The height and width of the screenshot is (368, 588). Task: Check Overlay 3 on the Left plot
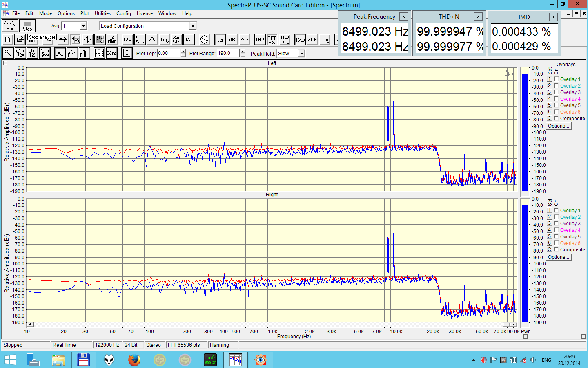tap(556, 92)
